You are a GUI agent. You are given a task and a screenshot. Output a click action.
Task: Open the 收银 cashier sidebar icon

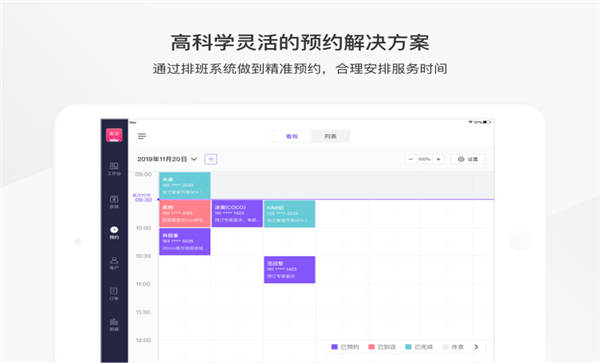(114, 202)
